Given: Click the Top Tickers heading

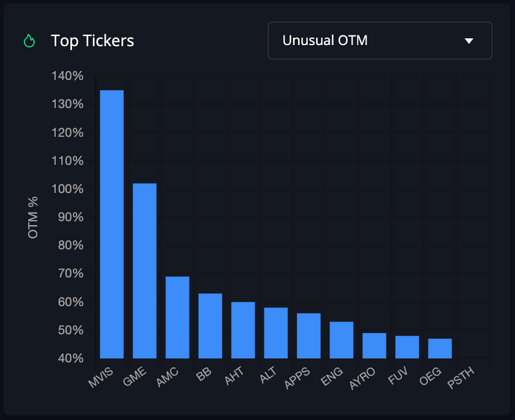Looking at the screenshot, I should [x=92, y=41].
